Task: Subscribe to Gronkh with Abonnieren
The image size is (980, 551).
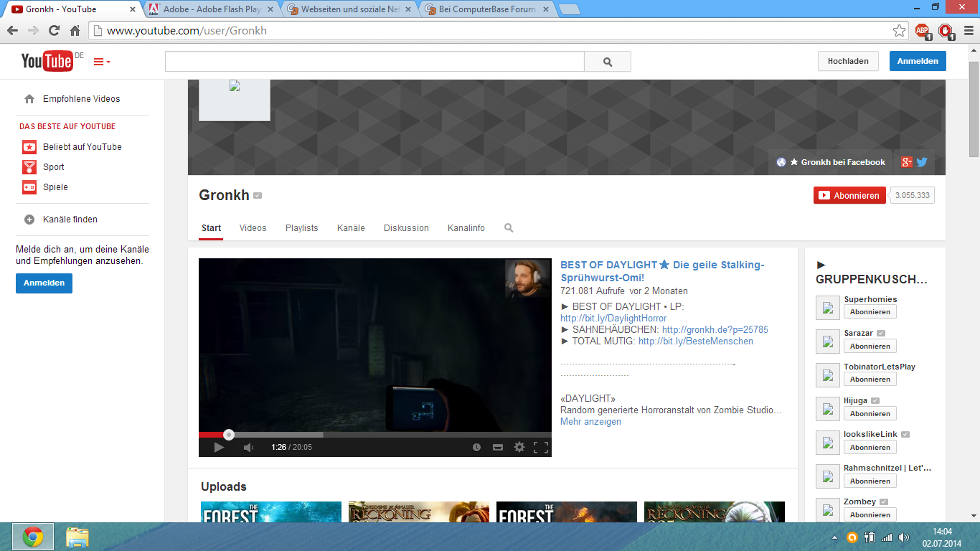Action: (849, 195)
